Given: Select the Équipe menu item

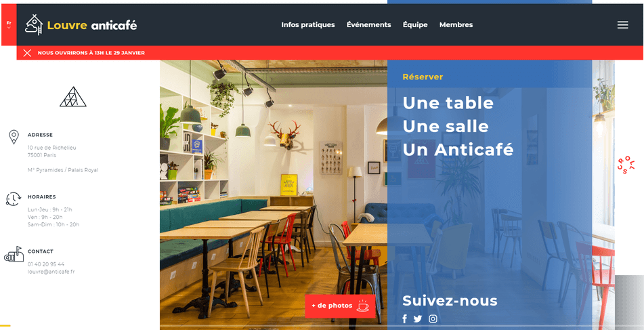Looking at the screenshot, I should [415, 24].
